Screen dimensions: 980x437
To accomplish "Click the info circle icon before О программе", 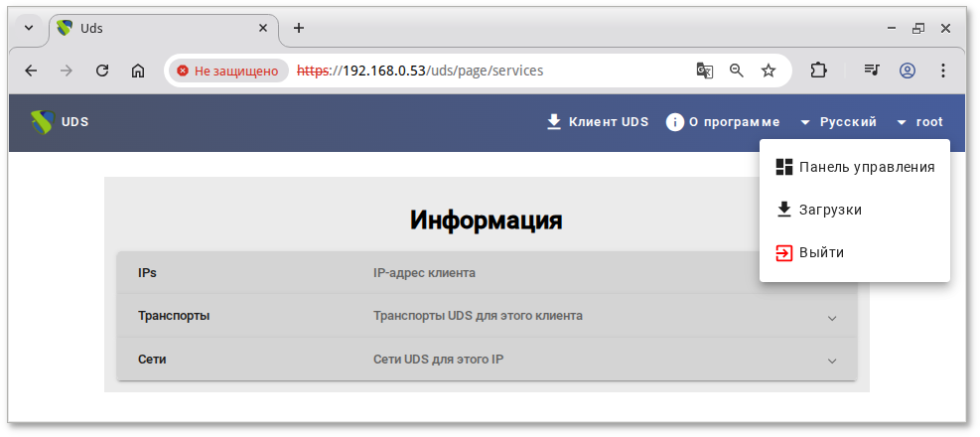I will coord(675,122).
